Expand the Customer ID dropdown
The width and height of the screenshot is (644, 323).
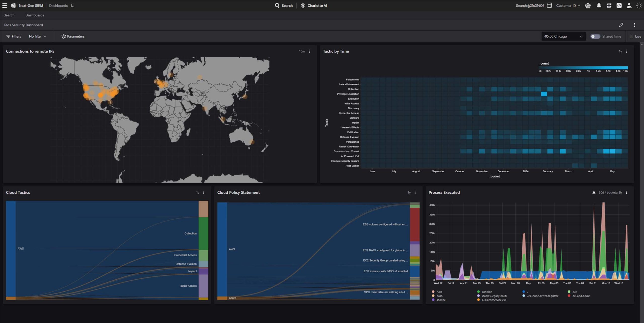568,5
